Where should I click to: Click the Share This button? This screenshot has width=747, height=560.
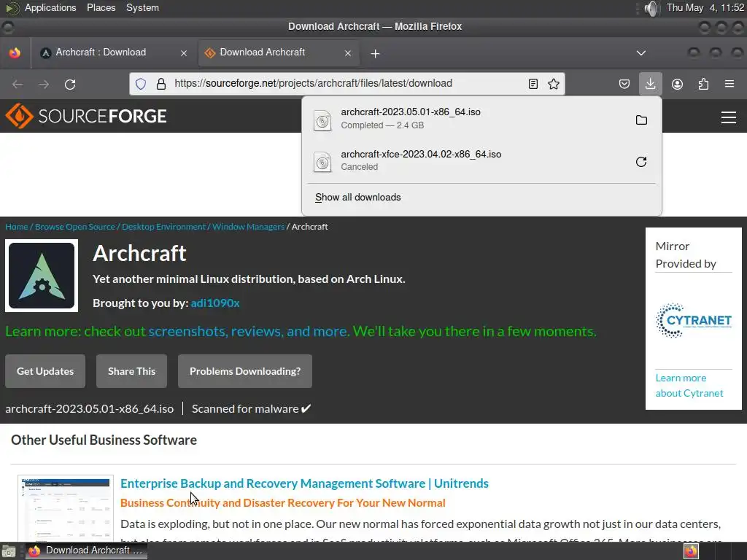[x=131, y=371]
